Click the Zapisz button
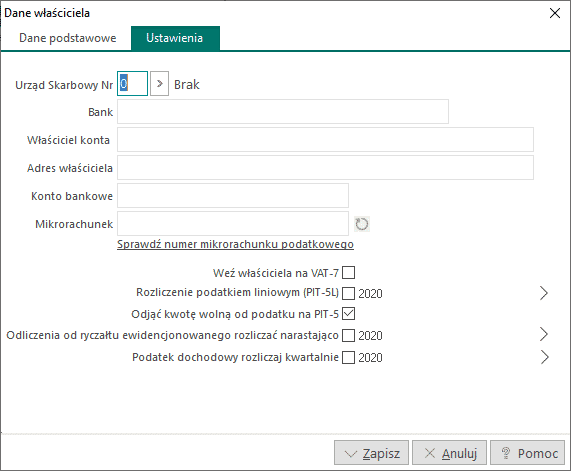Image resolution: width=571 pixels, height=471 pixels. coord(371,453)
